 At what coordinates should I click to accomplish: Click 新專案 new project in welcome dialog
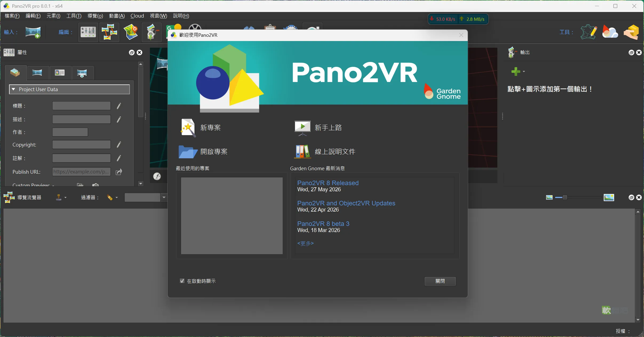click(201, 128)
